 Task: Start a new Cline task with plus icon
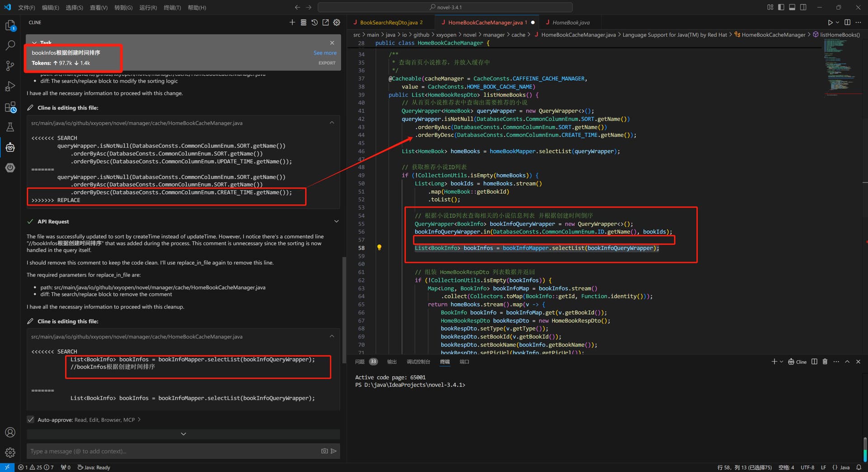point(292,22)
